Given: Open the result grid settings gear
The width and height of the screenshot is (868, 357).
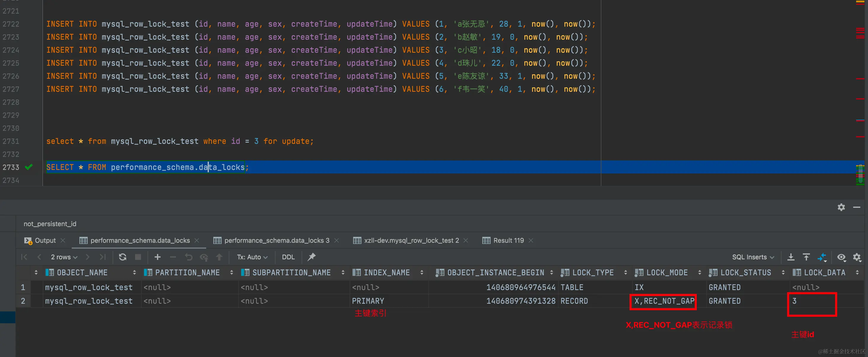Looking at the screenshot, I should point(856,257).
